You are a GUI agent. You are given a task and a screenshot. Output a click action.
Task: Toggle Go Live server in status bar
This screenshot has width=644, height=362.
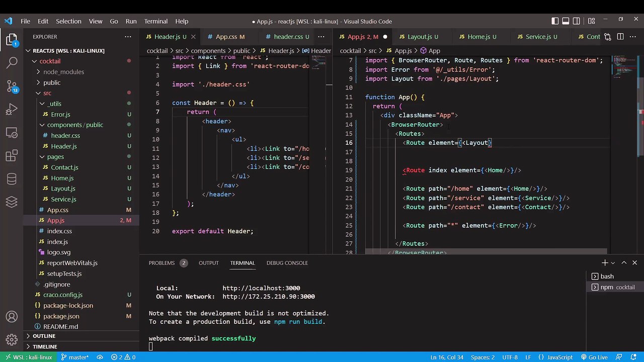click(x=594, y=357)
